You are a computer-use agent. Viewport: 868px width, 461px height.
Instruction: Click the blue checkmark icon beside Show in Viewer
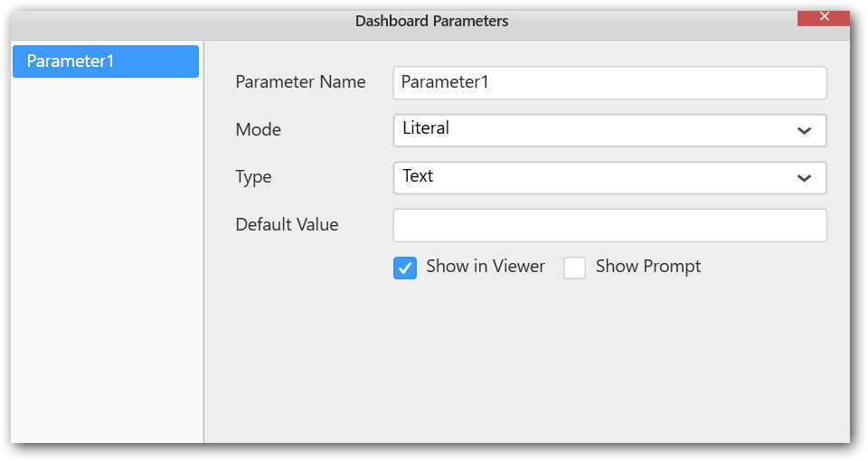[405, 268]
